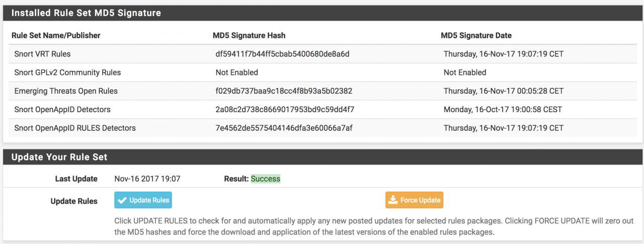Viewport: 644px width, 244px height.
Task: Click the MD5 Signature Date column header
Action: click(476, 35)
